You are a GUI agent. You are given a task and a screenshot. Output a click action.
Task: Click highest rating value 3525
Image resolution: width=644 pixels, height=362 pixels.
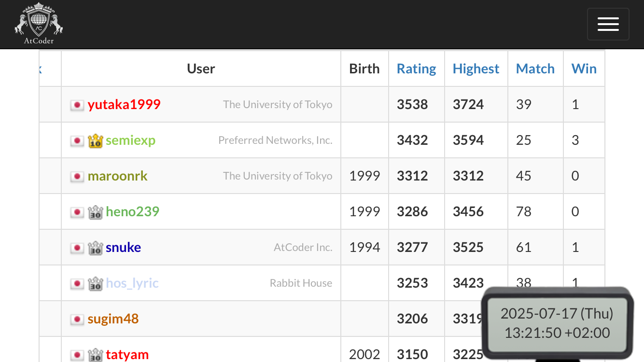[x=468, y=247]
